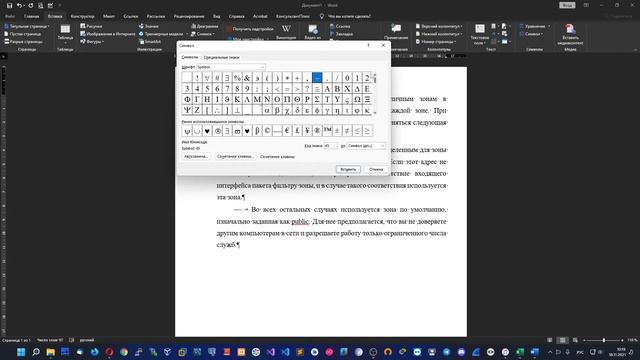
Task: Open Значки icons gallery
Action: click(x=149, y=26)
